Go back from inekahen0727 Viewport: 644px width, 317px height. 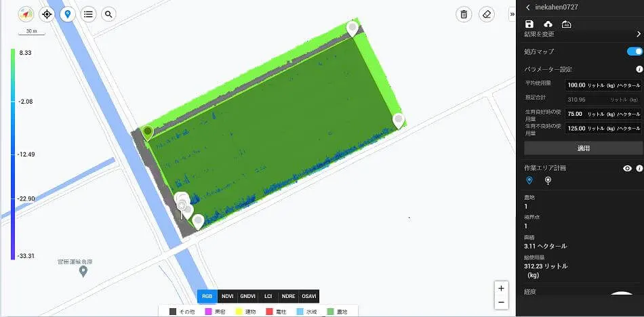click(x=528, y=7)
